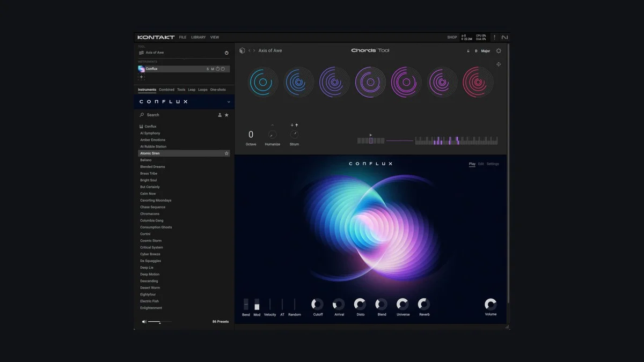Open the LIBRARY menu
This screenshot has width=644, height=362.
tap(199, 38)
